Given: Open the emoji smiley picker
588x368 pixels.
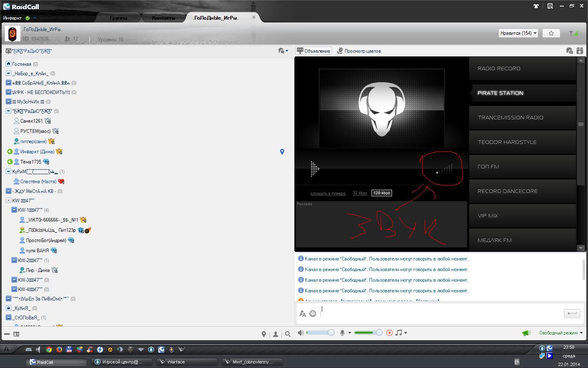Looking at the screenshot, I should point(313,314).
